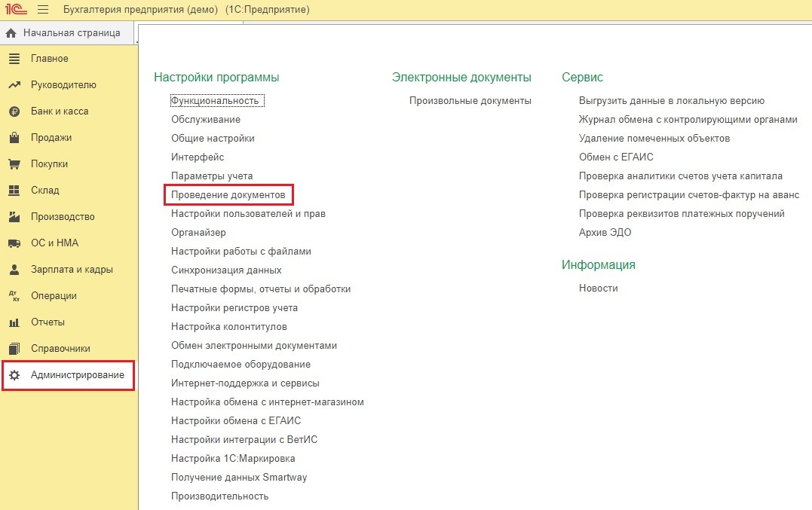Click the Продажи shopping bag icon
812x510 pixels.
[x=14, y=138]
